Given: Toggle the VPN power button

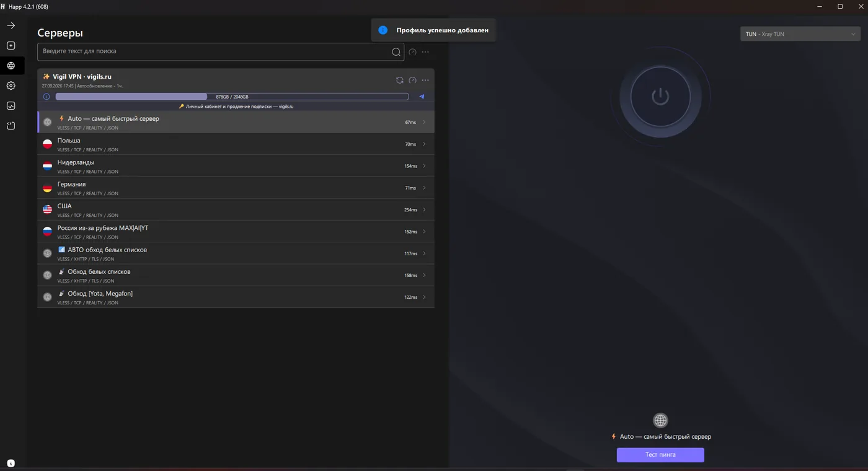Looking at the screenshot, I should tap(660, 97).
